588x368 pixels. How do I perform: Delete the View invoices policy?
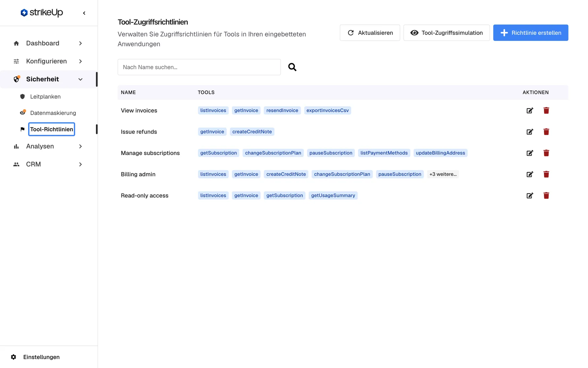546,111
